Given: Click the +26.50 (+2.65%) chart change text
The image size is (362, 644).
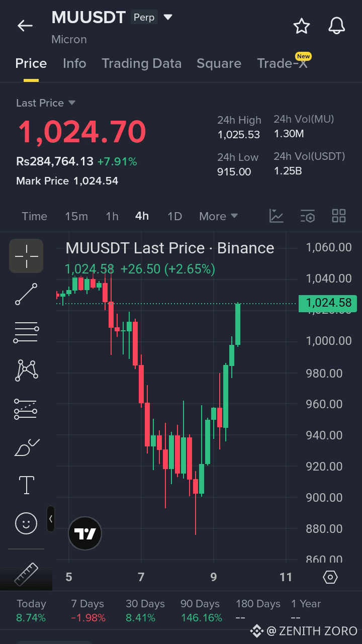Looking at the screenshot, I should tap(167, 269).
